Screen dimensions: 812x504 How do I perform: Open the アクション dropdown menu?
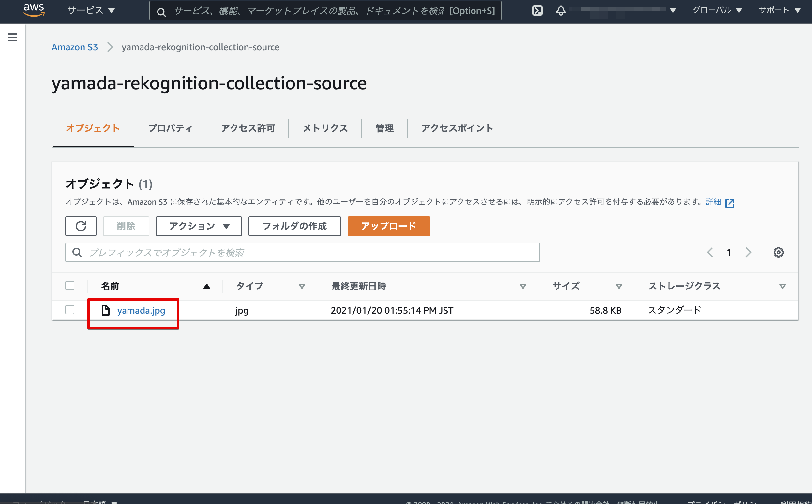(x=199, y=226)
